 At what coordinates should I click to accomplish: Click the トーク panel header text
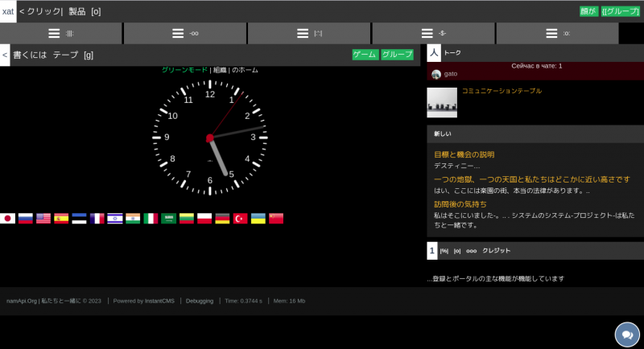452,53
